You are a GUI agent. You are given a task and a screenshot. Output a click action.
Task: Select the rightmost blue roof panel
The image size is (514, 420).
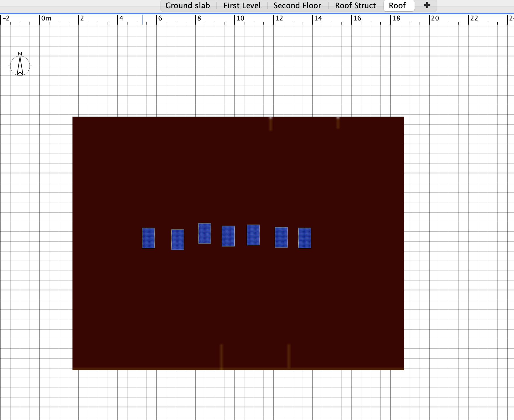305,238
